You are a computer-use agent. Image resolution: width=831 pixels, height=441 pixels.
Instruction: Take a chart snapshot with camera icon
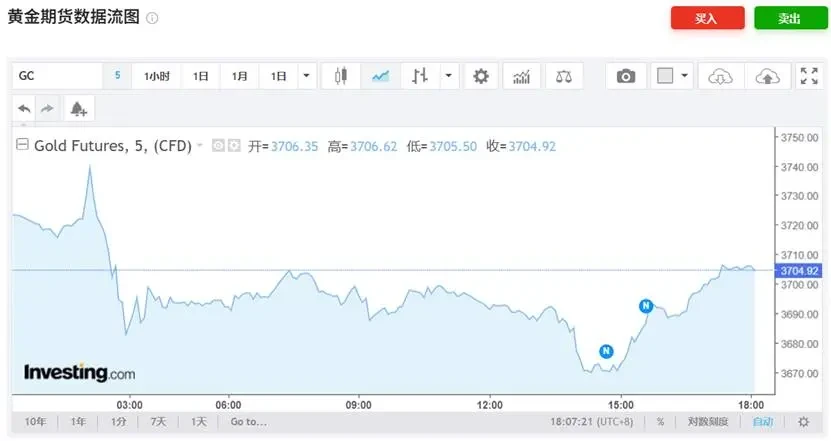[626, 76]
